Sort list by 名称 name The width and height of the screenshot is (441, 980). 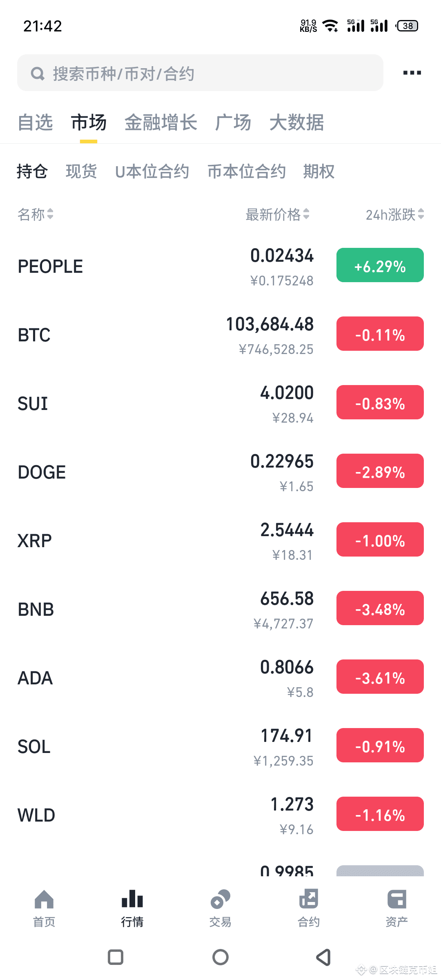point(36,214)
